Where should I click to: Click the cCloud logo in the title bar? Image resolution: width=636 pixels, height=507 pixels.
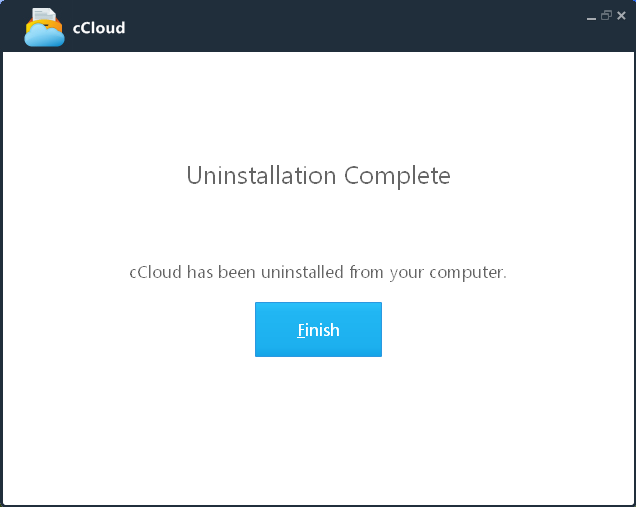pyautogui.click(x=44, y=27)
